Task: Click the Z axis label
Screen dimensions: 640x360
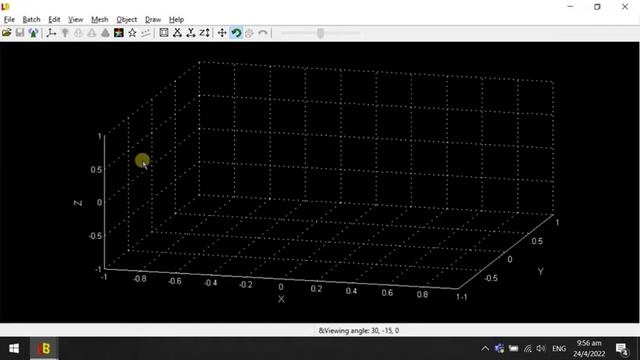Action: pos(78,203)
